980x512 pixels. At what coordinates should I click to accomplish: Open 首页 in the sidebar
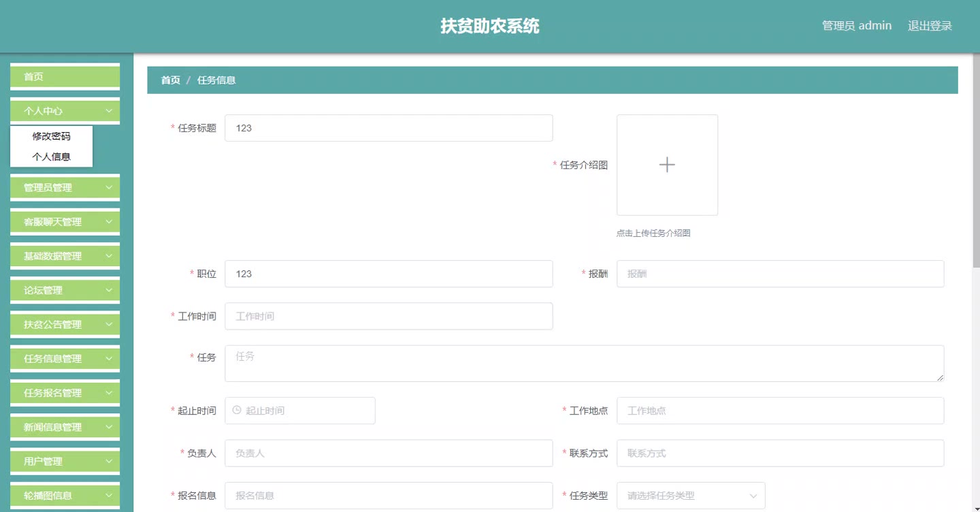pyautogui.click(x=65, y=77)
